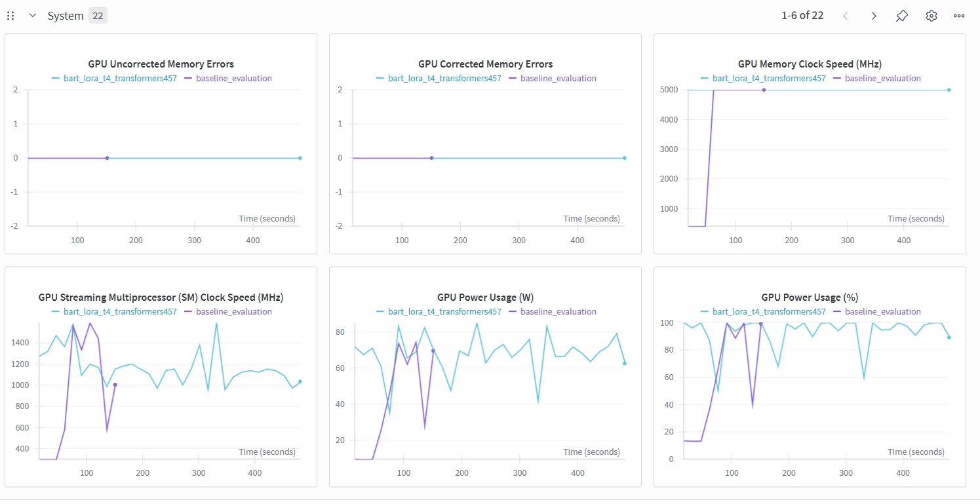Toggle baseline_evaluation in GPU Power Usage (W) legend
This screenshot has width=980, height=504.
pos(558,311)
